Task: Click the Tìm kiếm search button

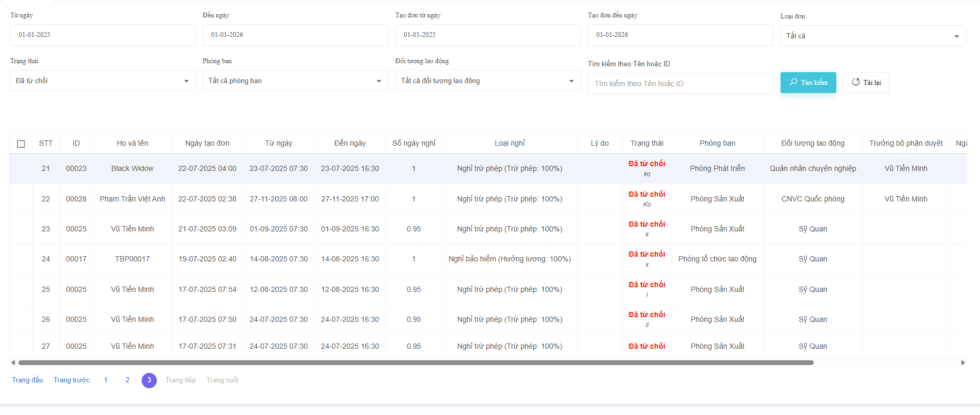Action: 808,83
